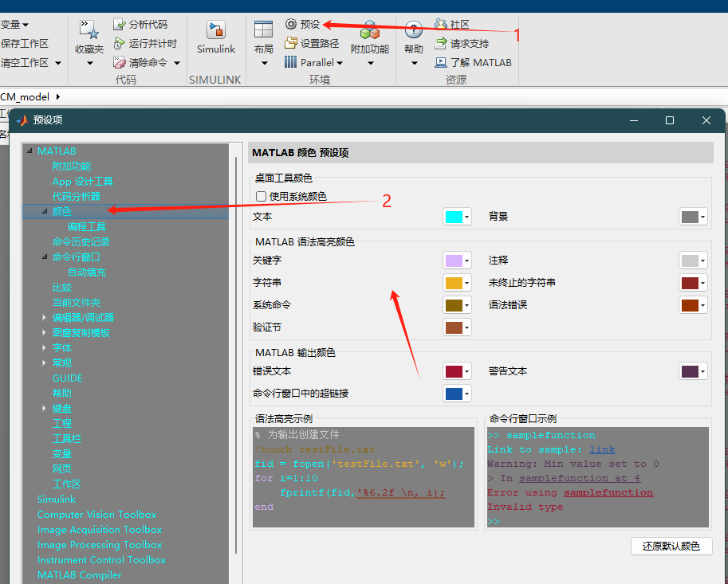
Task: Select Autofill (自动填充) tree item
Action: 87,272
